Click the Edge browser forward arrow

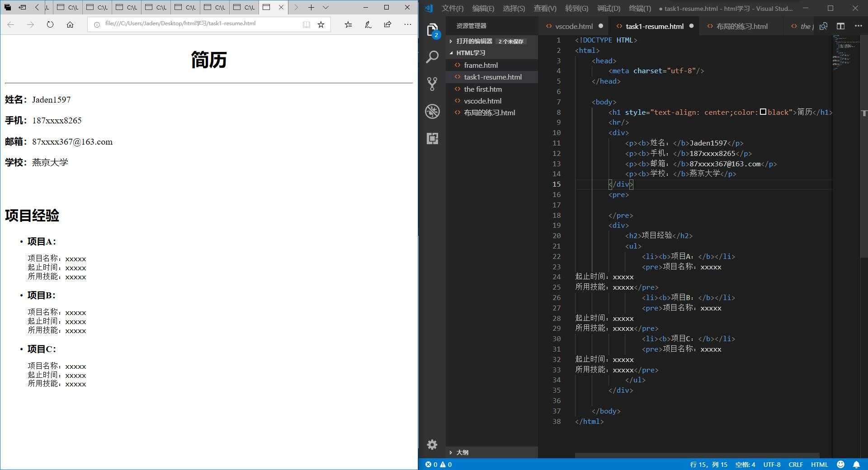click(30, 25)
